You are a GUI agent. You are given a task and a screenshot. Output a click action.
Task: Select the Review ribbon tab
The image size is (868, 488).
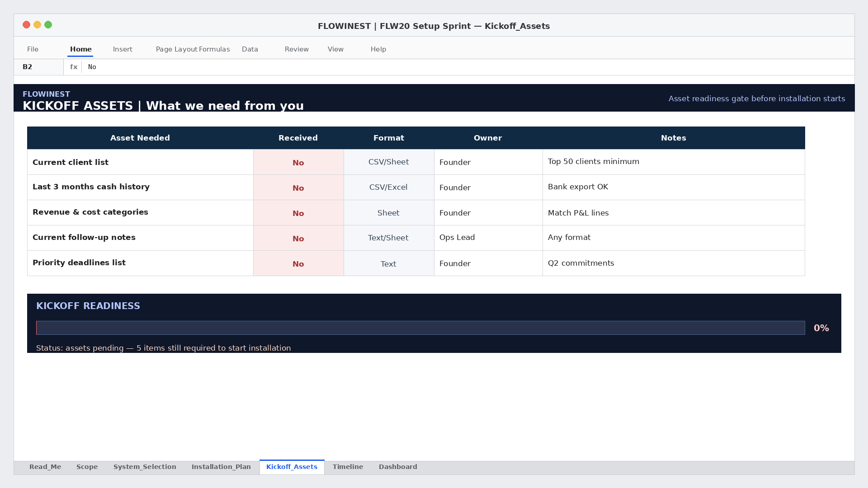(x=297, y=49)
